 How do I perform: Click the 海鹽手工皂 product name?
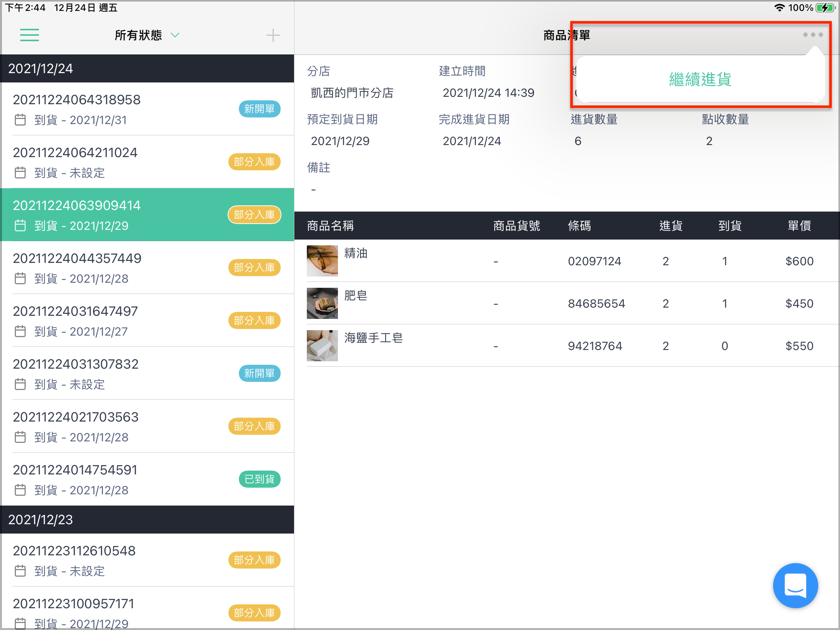373,338
